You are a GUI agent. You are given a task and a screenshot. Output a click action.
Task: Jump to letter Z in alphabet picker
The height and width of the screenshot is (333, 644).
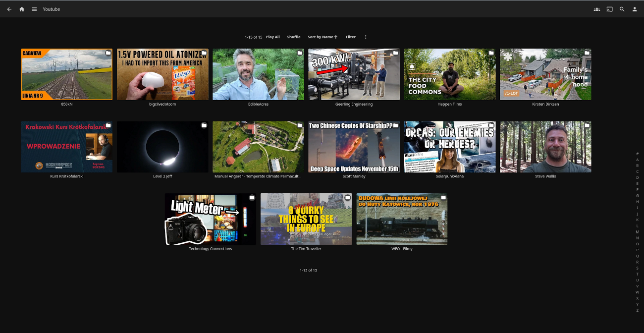point(638,310)
